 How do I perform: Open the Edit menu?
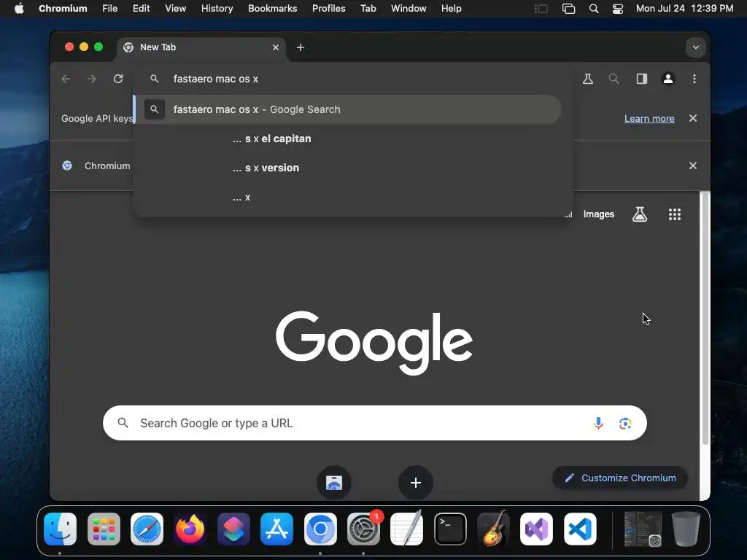tap(141, 9)
